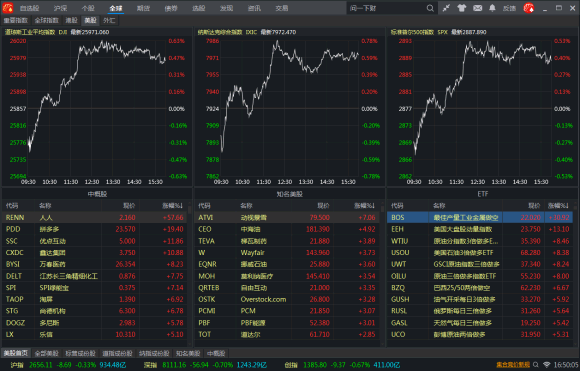The width and height of the screenshot is (580, 371).
Task: Select the GUSH ETF row
Action: coord(480,299)
